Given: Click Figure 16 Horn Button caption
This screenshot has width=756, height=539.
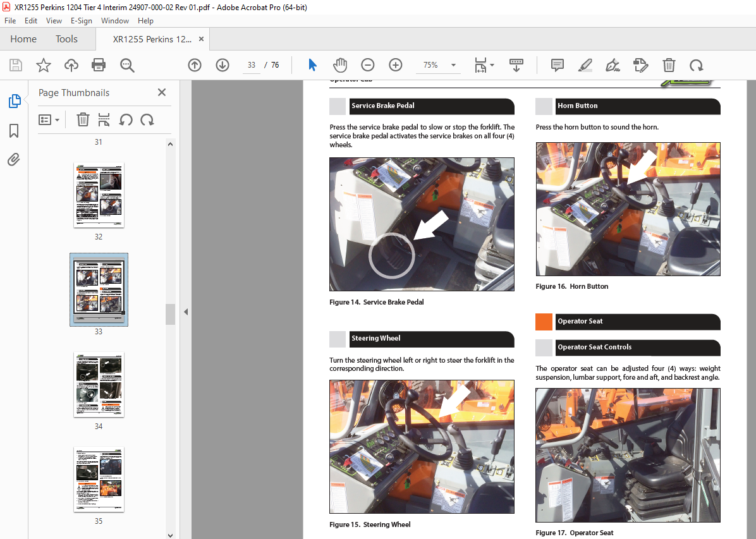Looking at the screenshot, I should click(x=572, y=286).
